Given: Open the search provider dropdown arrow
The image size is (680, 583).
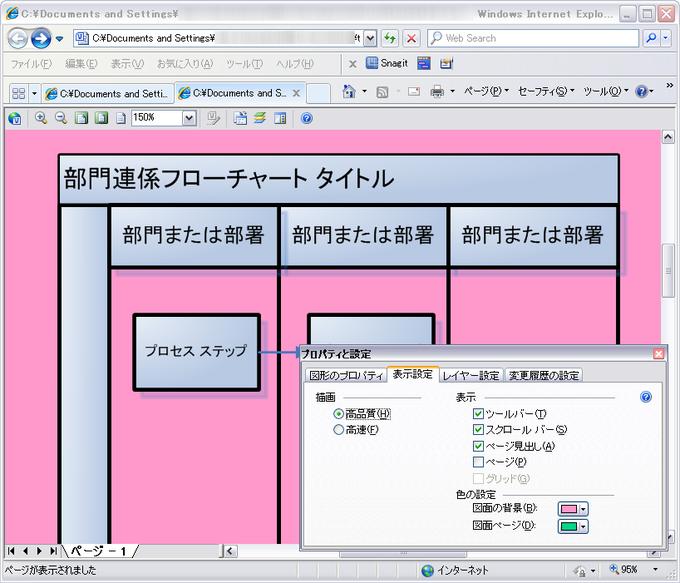Looking at the screenshot, I should (x=666, y=38).
